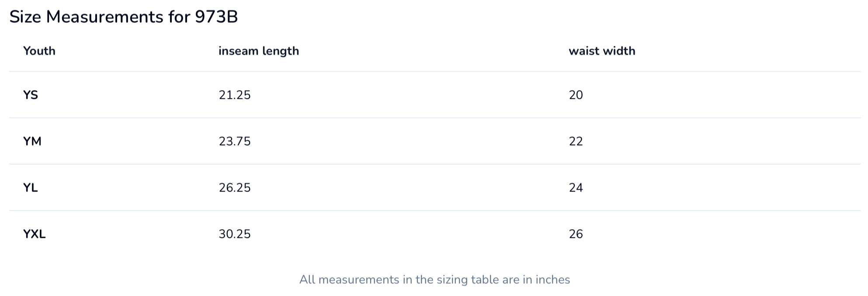Click waist width value 26
Viewport: 868px width, 296px height.
click(576, 234)
